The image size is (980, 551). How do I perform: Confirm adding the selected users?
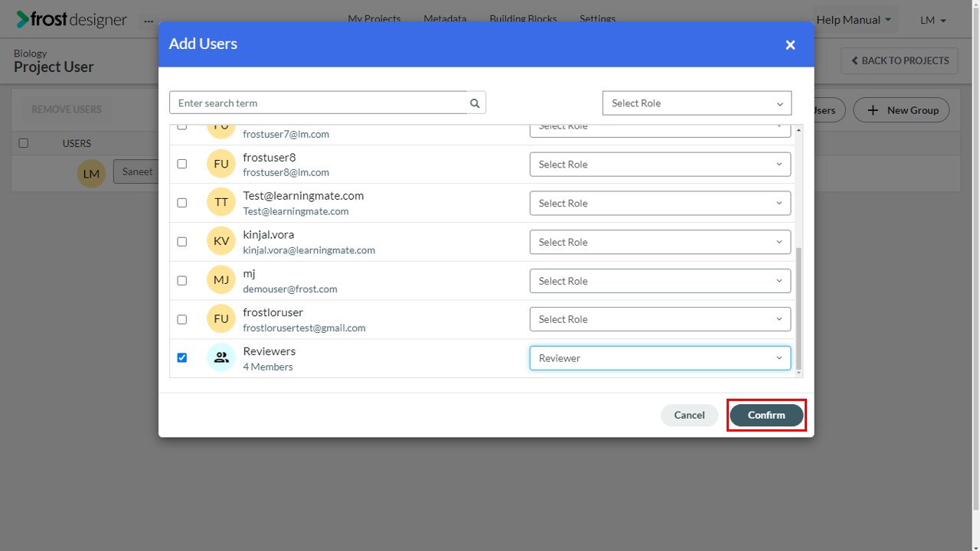tap(766, 415)
